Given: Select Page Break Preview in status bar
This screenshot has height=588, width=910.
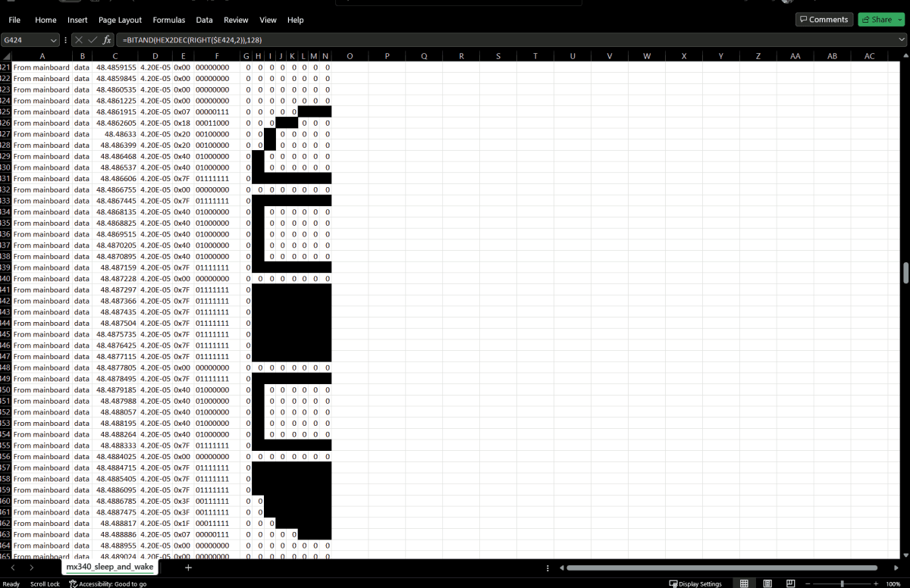Looking at the screenshot, I should [789, 583].
